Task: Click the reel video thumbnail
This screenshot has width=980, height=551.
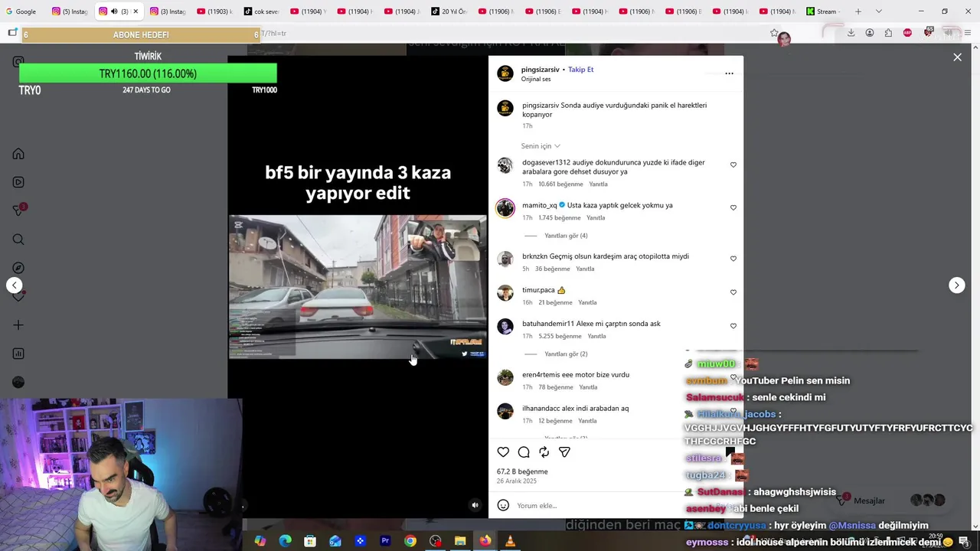Action: (x=358, y=286)
